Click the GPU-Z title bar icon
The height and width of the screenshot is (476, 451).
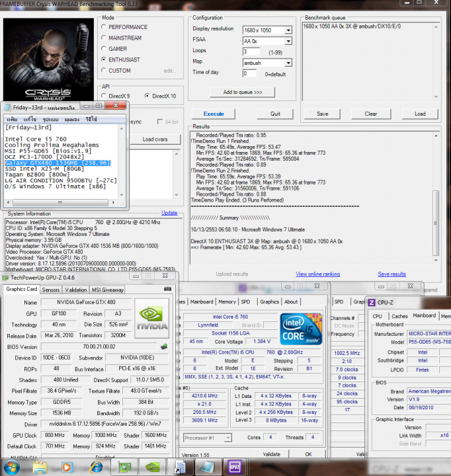[x=5, y=278]
